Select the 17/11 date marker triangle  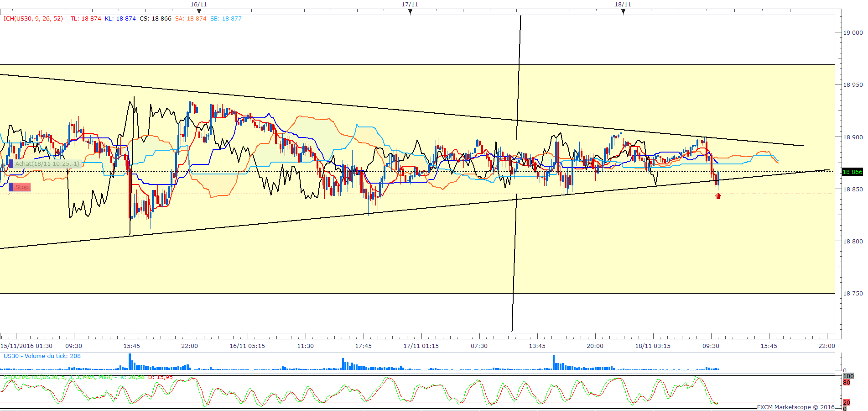(x=410, y=11)
